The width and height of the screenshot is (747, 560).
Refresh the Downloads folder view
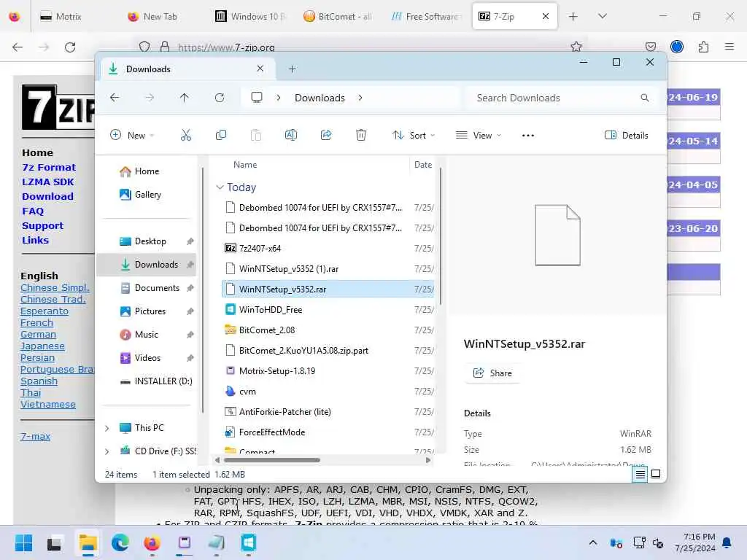pyautogui.click(x=220, y=98)
